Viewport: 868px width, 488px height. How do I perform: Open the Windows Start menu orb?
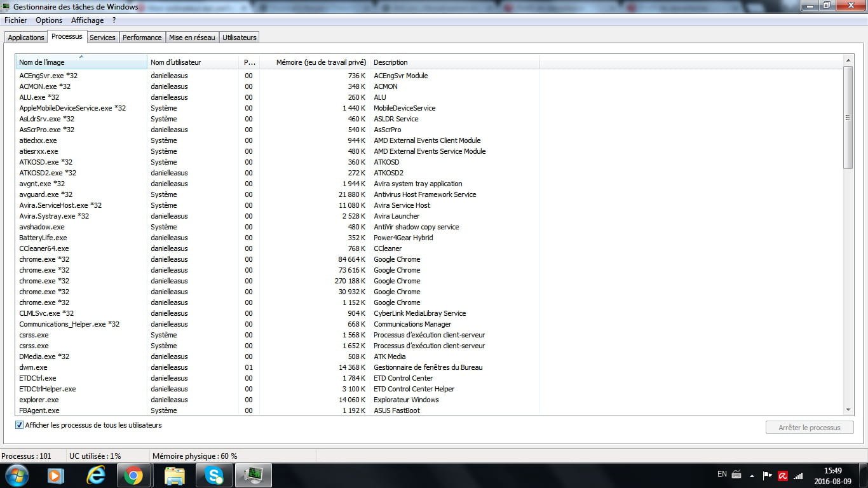pos(17,475)
